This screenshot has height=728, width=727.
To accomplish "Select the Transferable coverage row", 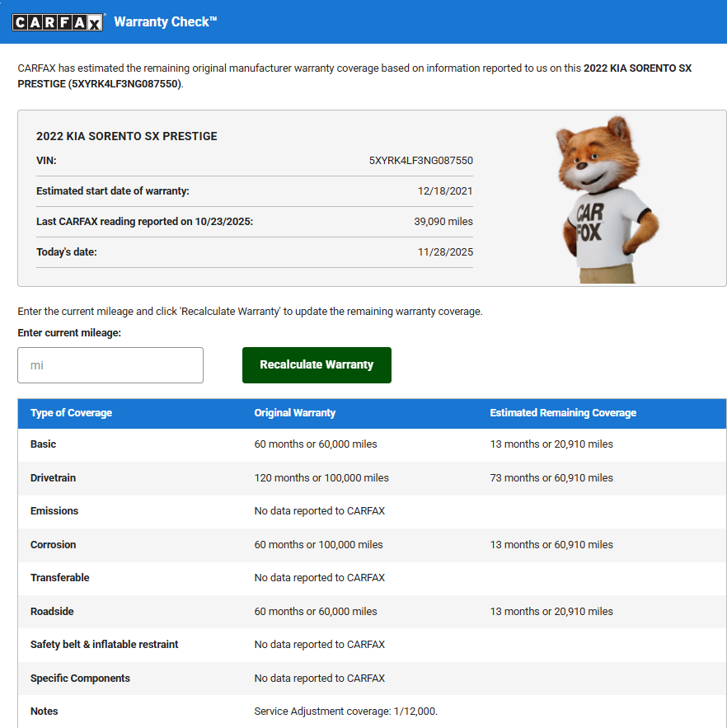I will point(372,578).
